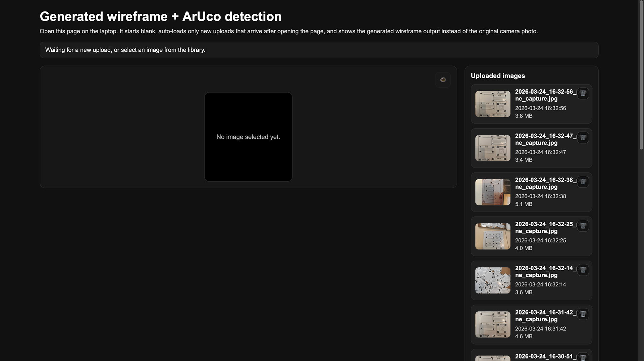Screen dimensions: 644x361
Task: Select filename 2026-03-24_16-32-25 capture.jpg
Action: 546,227
